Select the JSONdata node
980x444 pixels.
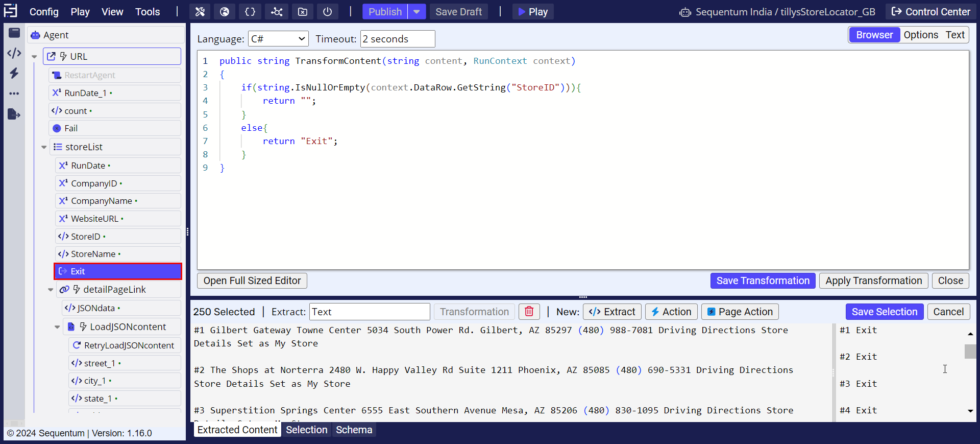point(121,308)
